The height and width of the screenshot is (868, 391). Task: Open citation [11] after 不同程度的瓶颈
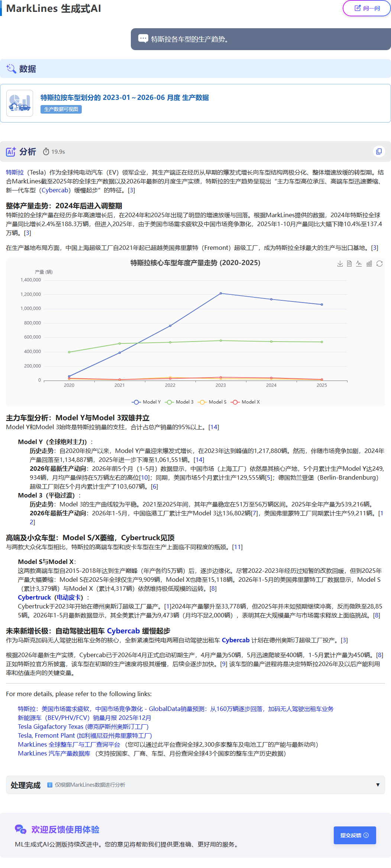click(237, 547)
